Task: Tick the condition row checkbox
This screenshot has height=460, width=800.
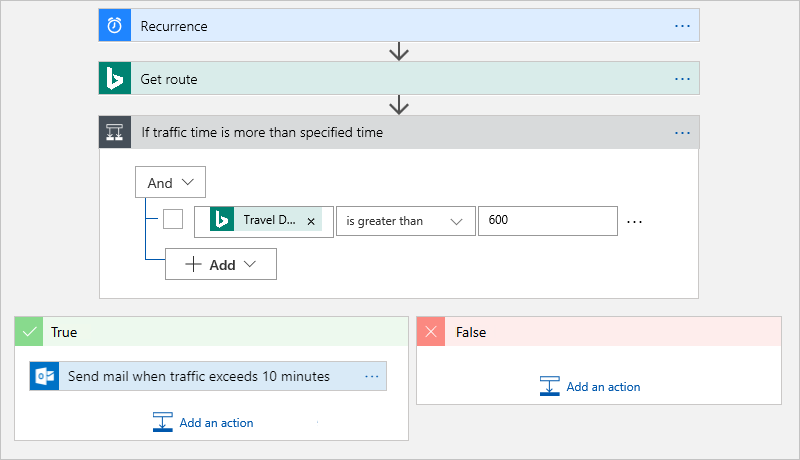Action: coord(173,219)
